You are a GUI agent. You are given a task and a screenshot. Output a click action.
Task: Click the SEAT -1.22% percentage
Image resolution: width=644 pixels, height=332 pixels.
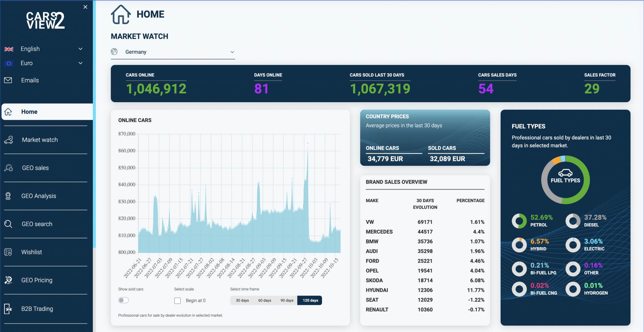pyautogui.click(x=476, y=300)
